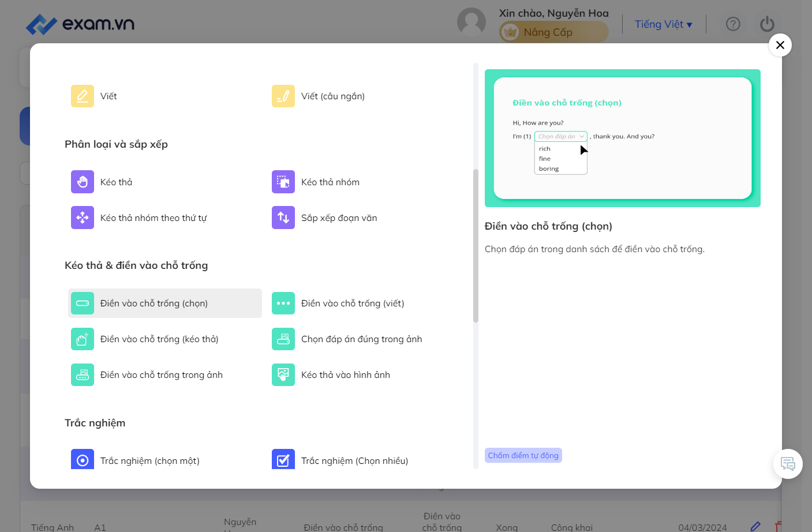Open the help question mark icon

(733, 24)
